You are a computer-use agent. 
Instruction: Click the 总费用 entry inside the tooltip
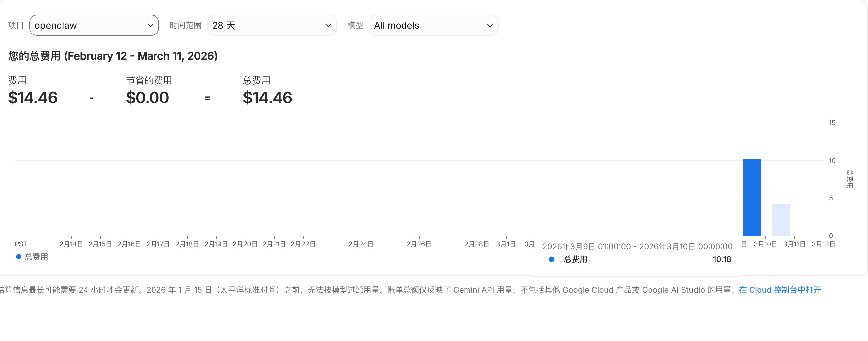click(x=575, y=259)
